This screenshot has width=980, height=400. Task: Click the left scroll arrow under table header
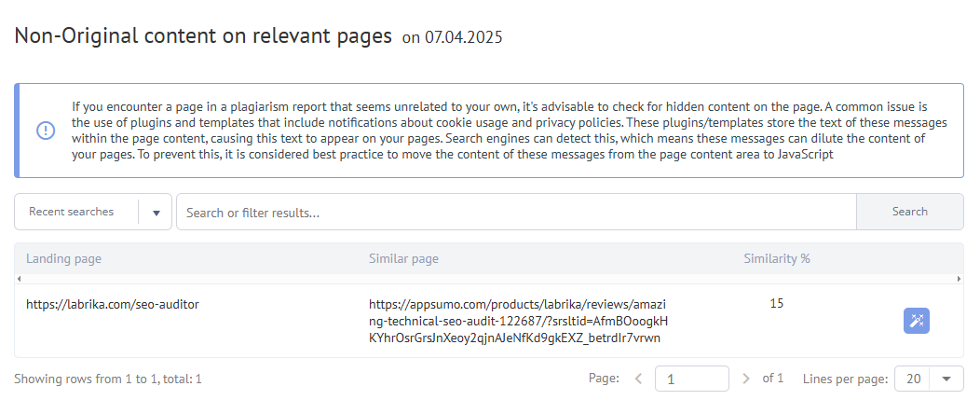point(20,279)
